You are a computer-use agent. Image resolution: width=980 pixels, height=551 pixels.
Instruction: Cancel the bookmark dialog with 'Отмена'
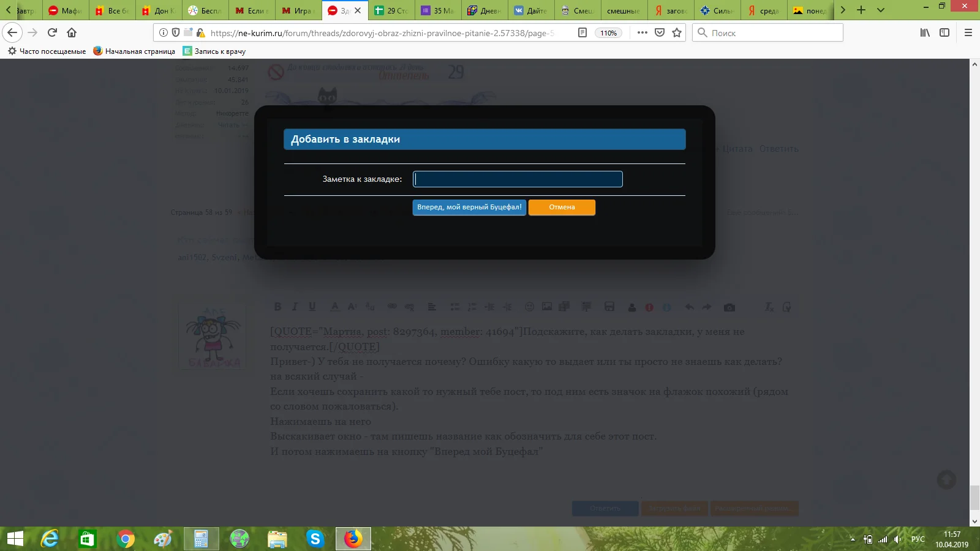(562, 208)
